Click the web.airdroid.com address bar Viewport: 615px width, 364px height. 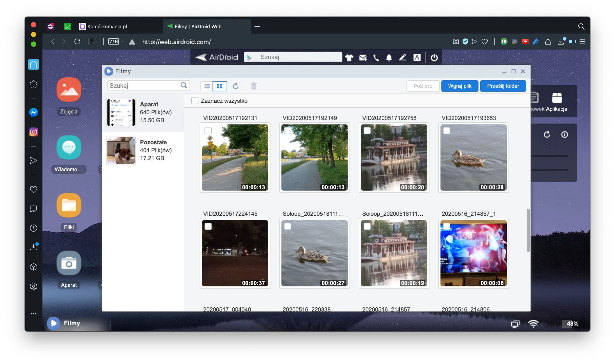click(176, 42)
